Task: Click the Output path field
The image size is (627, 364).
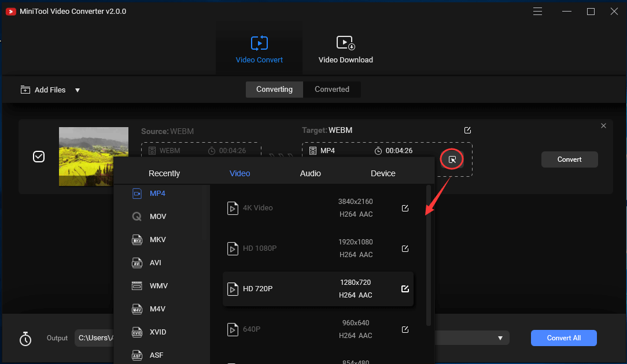Action: click(x=94, y=338)
